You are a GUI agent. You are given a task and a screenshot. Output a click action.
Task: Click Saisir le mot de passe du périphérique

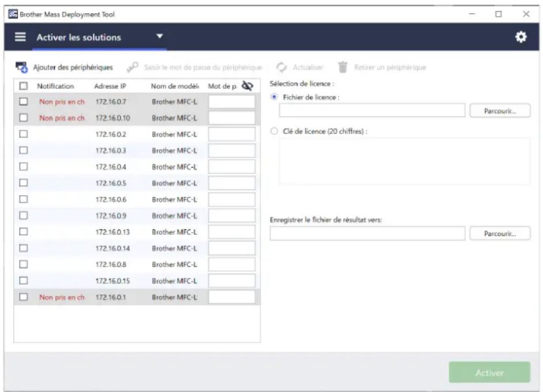coord(203,67)
